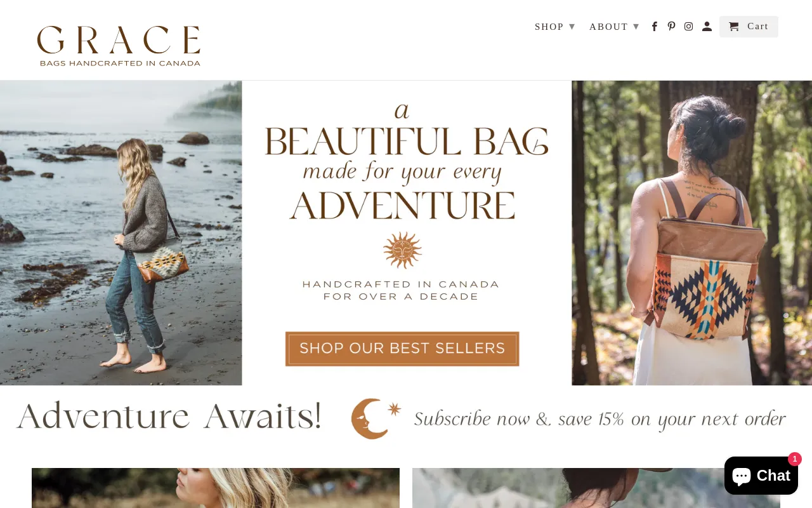Click the crescent moon subscribe icon
This screenshot has width=812, height=508.
pyautogui.click(x=376, y=418)
